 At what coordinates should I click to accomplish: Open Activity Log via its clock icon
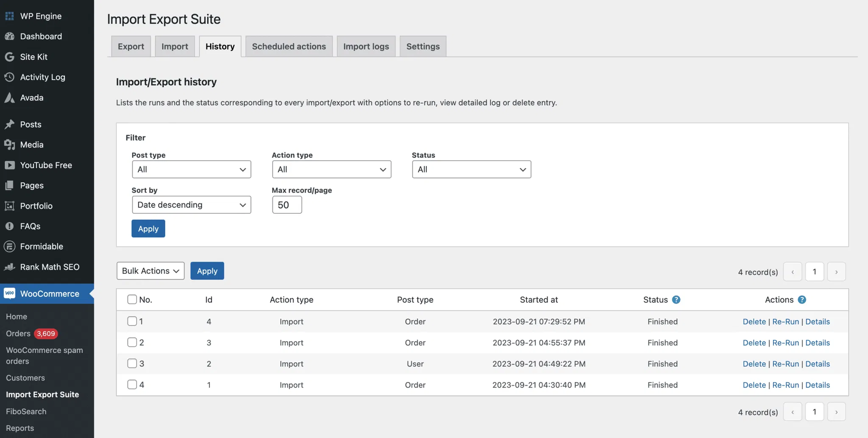9,77
